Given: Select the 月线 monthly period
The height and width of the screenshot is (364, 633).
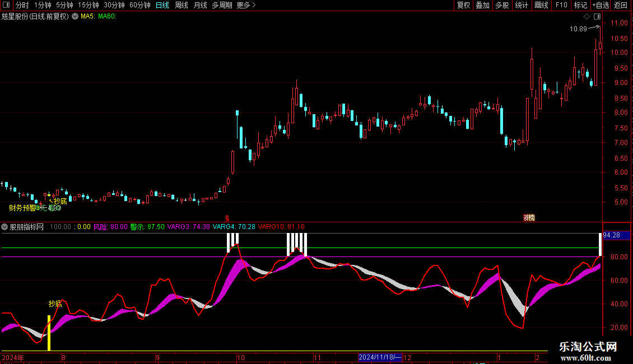Looking at the screenshot, I should click(x=200, y=5).
